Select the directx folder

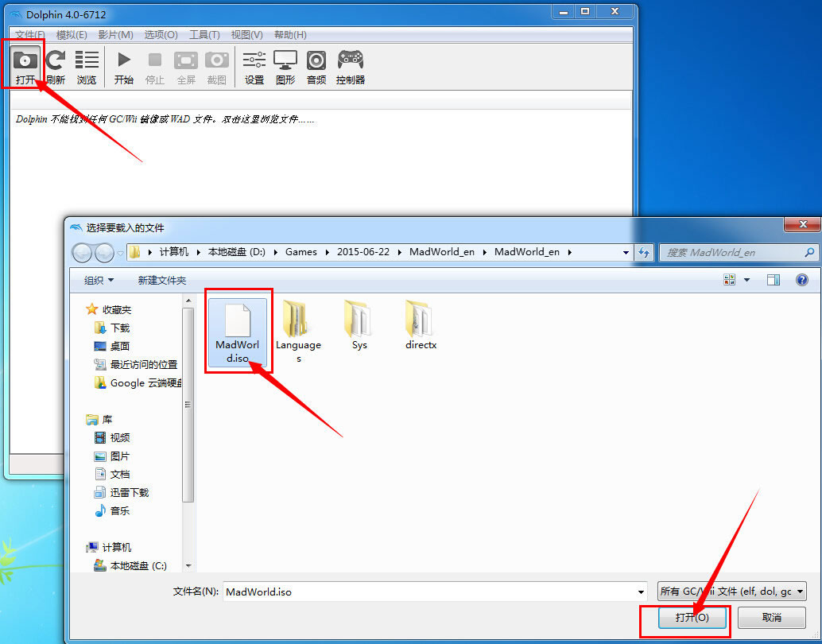[421, 325]
